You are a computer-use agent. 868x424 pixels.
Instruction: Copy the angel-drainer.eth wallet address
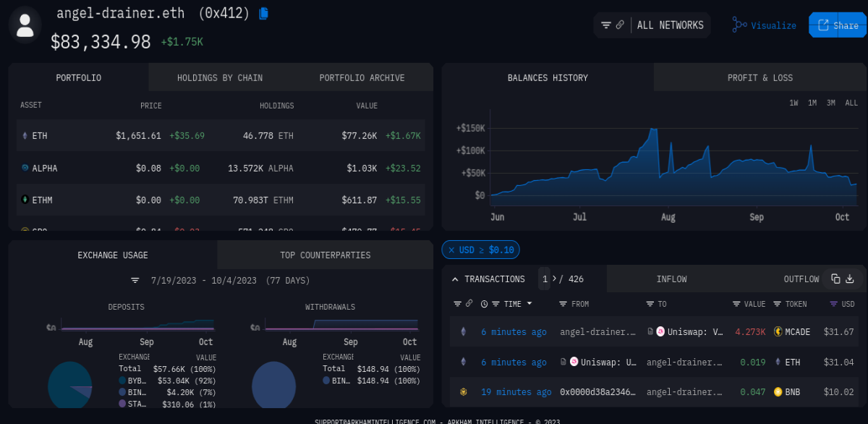point(263,13)
